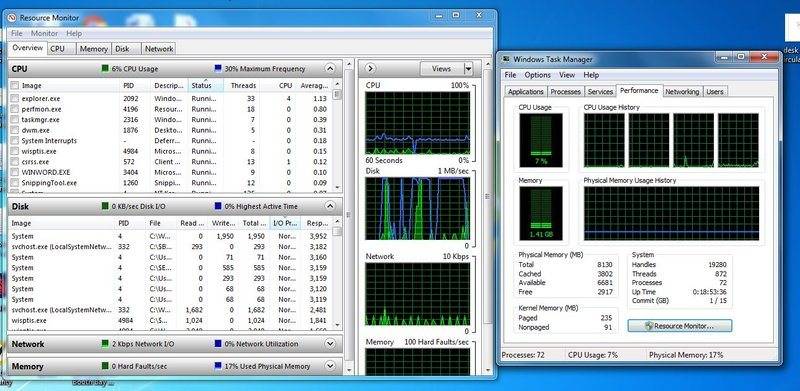Click the Resource Monitor... button
Image resolution: width=800 pixels, height=391 pixels.
tap(680, 326)
